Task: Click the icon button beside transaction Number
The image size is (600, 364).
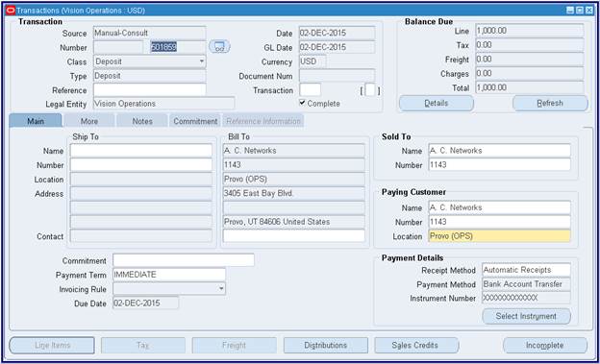Action: [x=219, y=47]
